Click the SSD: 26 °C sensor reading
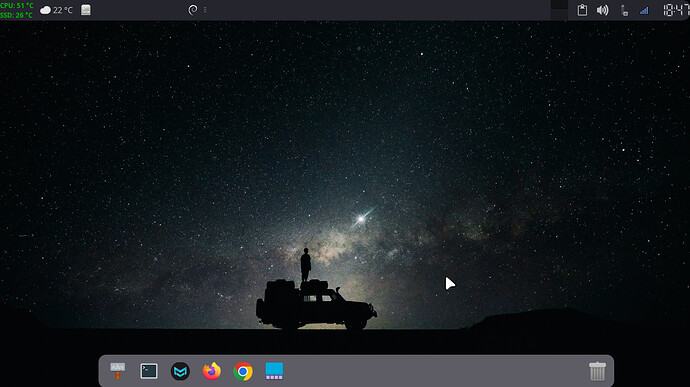Viewport: 690px width, 387px height. point(16,15)
